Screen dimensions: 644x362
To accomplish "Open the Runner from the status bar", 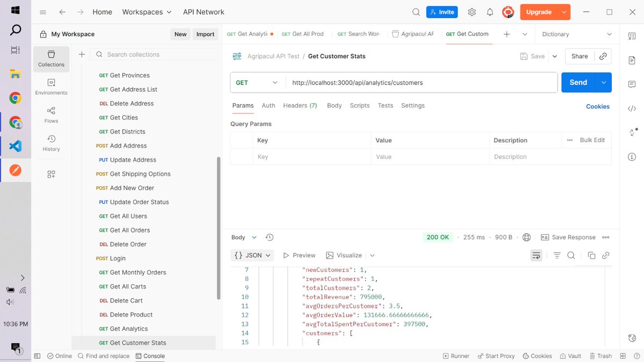I will pos(456,356).
